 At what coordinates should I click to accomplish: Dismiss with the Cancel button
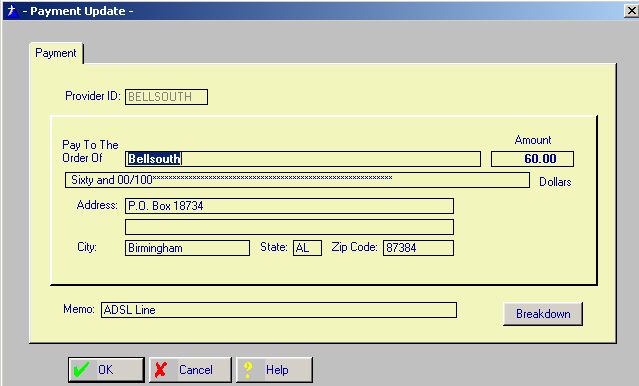[190, 370]
